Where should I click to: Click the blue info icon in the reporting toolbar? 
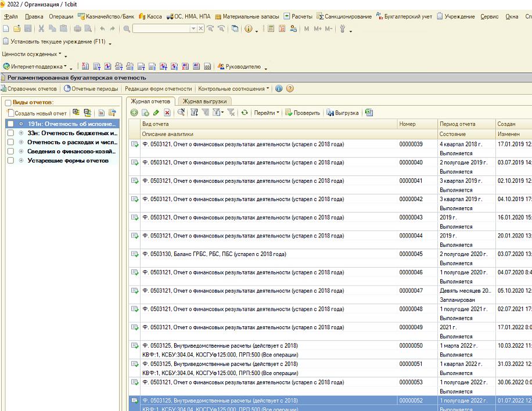point(279,88)
